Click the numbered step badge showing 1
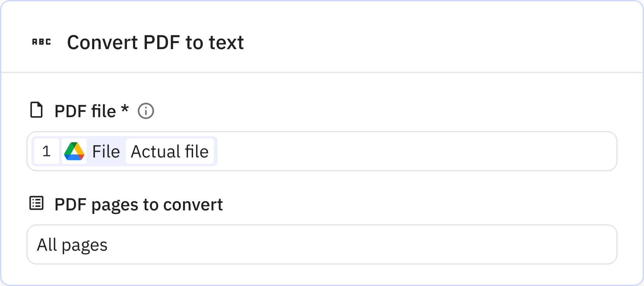 (47, 151)
